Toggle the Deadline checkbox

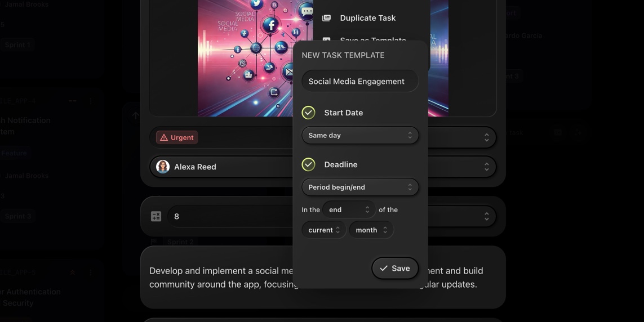click(x=308, y=164)
